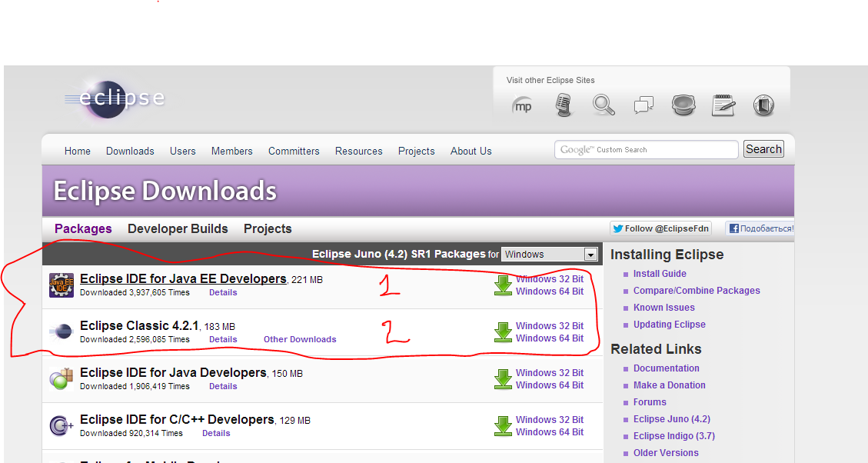Screen dimensions: 868x463
Task: Open Known Issues link
Action: pos(663,308)
